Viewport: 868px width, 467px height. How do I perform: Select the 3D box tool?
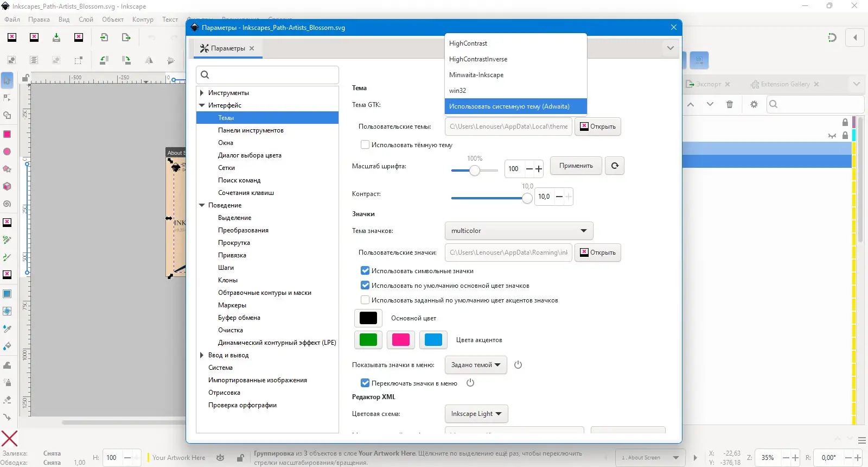(x=7, y=186)
